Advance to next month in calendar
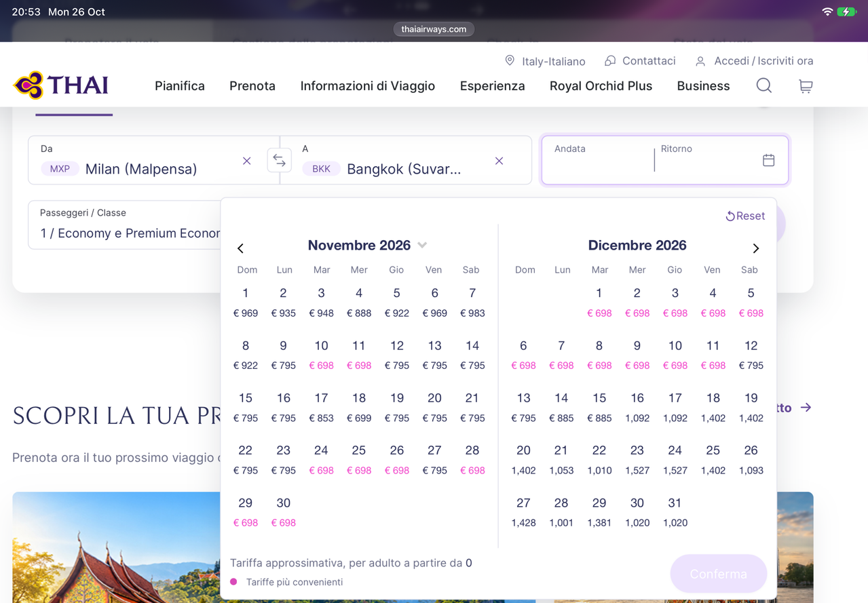This screenshot has width=868, height=603. pos(756,248)
